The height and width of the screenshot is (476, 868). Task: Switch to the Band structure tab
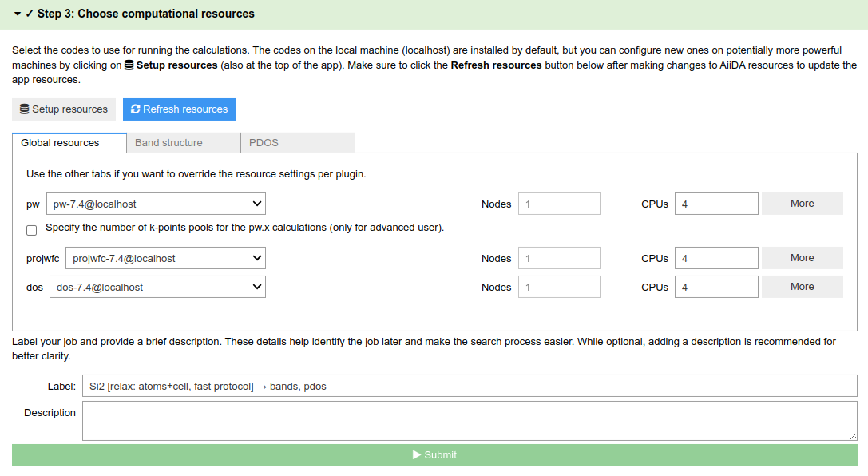click(183, 142)
